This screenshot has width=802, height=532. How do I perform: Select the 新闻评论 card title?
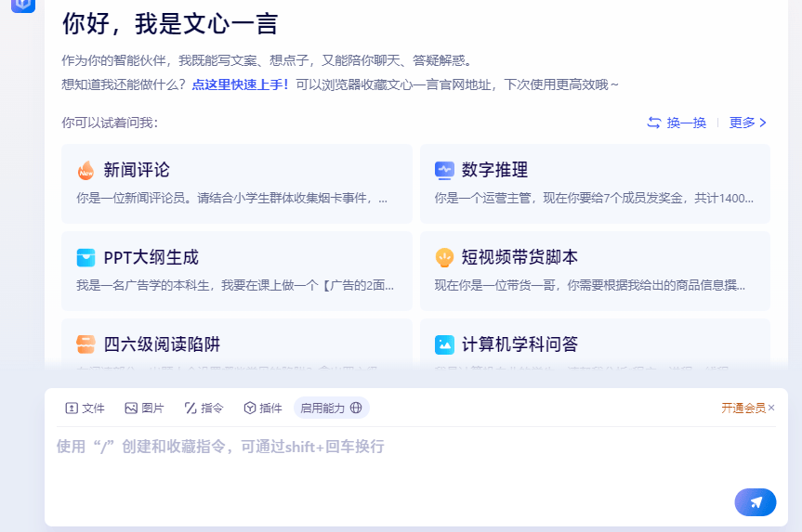pos(137,170)
